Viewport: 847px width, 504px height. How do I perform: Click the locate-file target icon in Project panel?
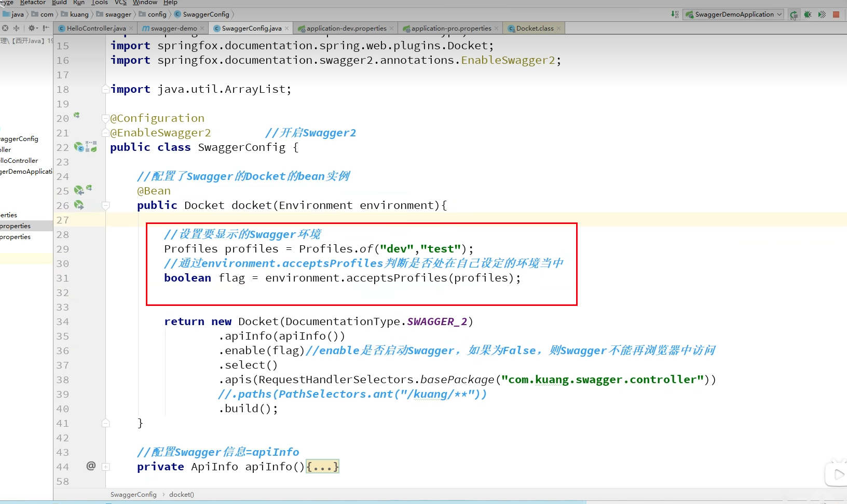click(x=5, y=28)
